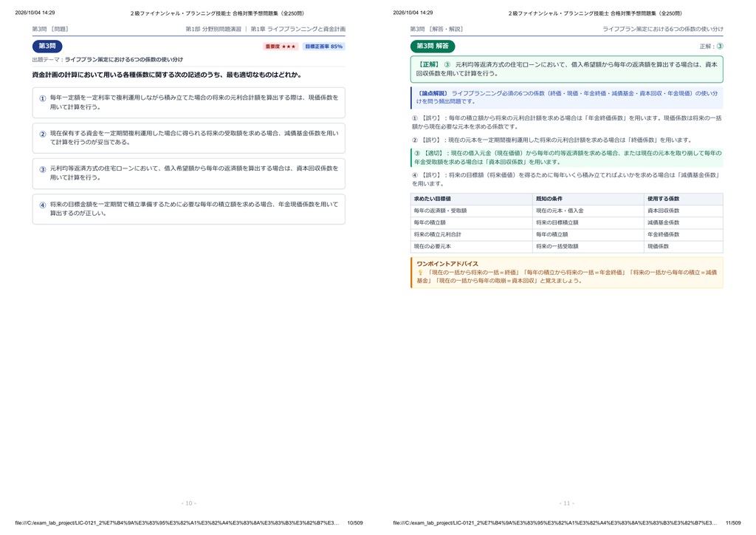The width and height of the screenshot is (756, 535).
Task: Click the bold question stem starting 資金計画の計算
Action: pos(168,75)
